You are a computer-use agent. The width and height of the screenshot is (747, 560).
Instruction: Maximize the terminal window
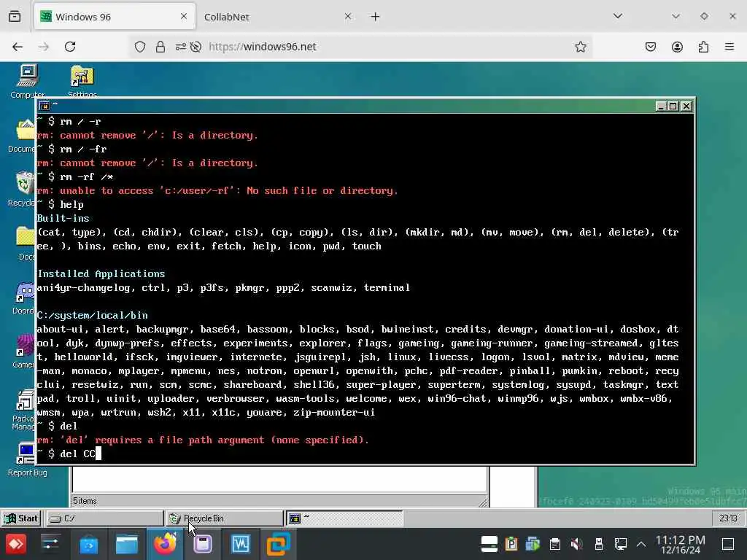(673, 106)
